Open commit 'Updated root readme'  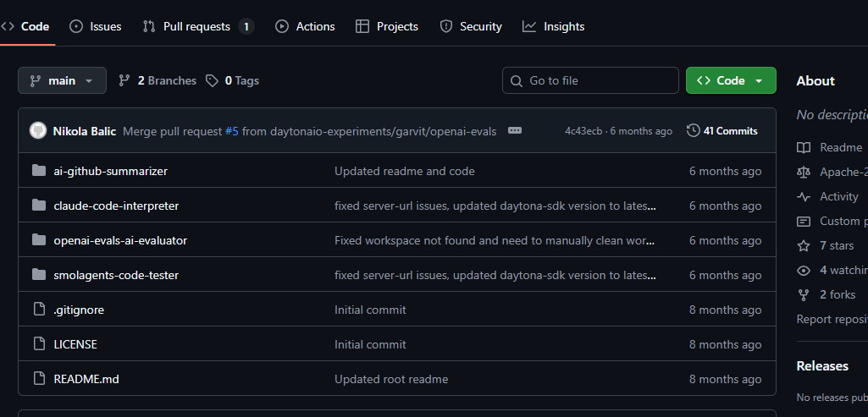(391, 380)
